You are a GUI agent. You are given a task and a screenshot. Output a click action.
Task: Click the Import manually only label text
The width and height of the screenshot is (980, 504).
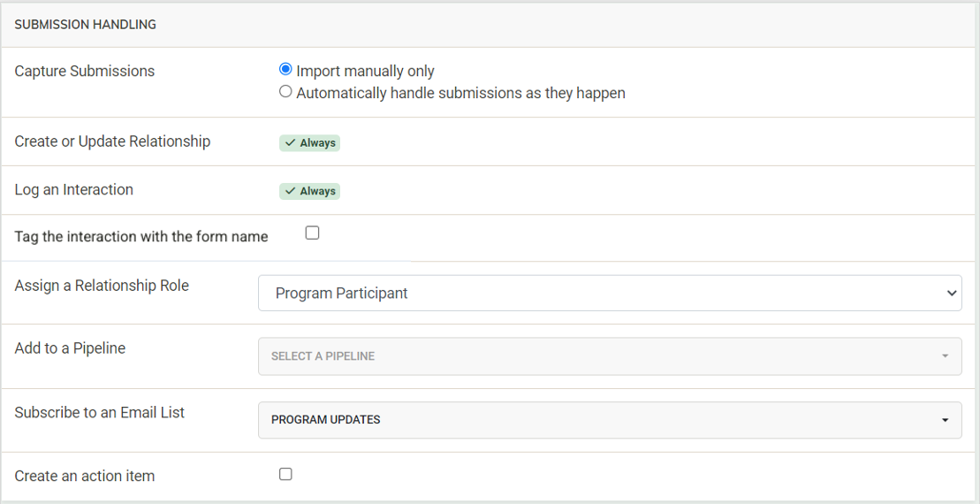pyautogui.click(x=365, y=71)
